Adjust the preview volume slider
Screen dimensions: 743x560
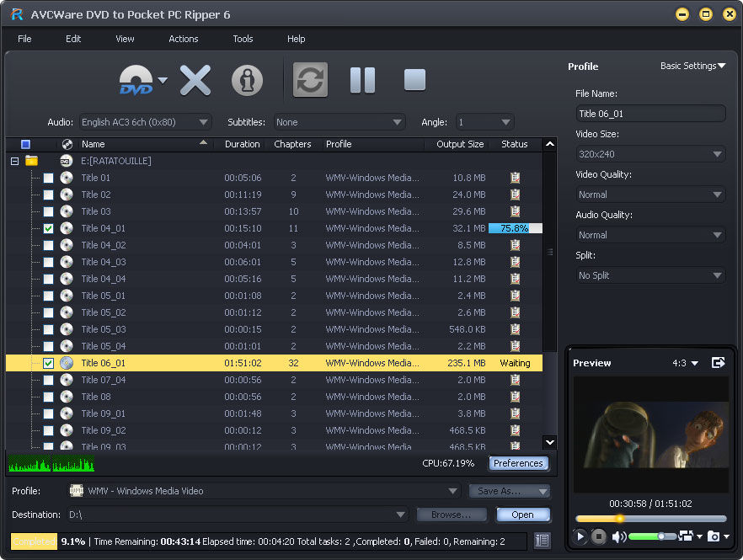(653, 536)
